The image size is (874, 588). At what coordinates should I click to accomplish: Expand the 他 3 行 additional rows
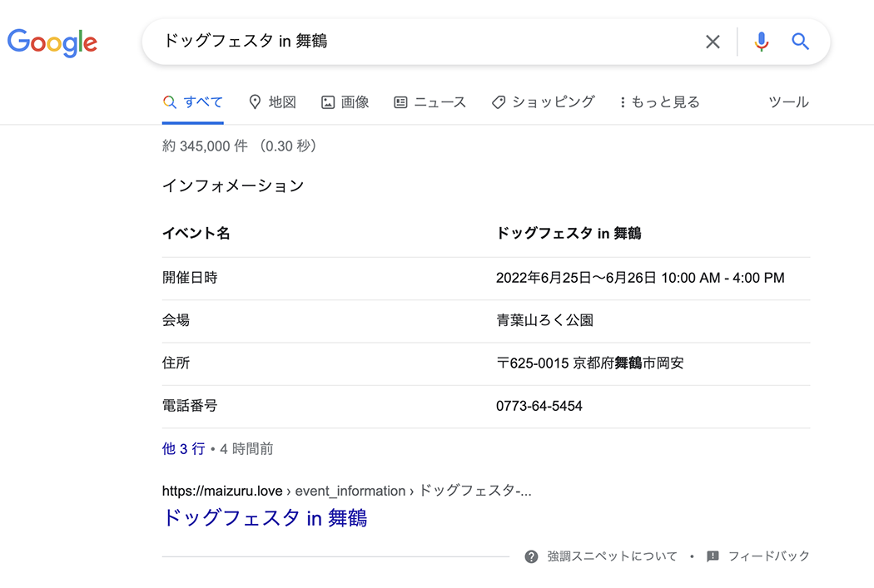(x=183, y=449)
